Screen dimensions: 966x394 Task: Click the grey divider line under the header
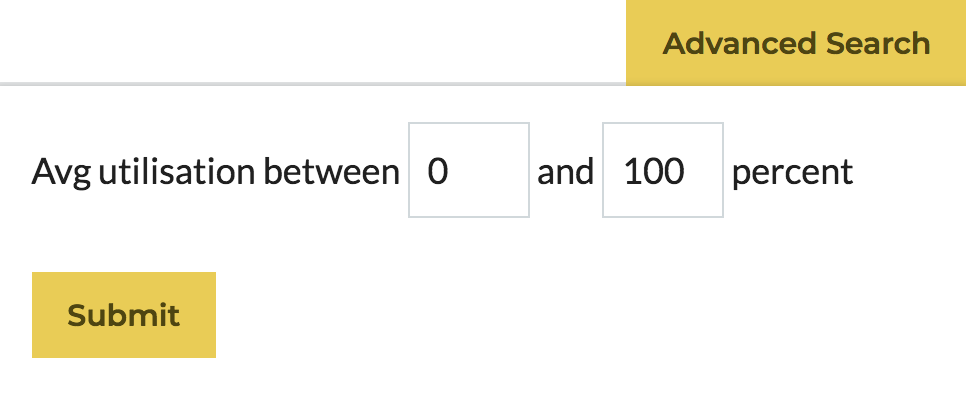click(313, 83)
